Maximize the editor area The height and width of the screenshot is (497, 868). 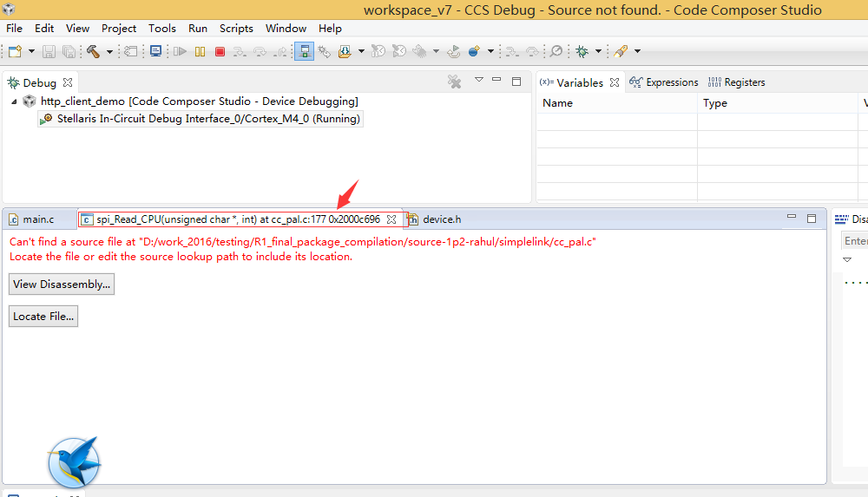812,218
